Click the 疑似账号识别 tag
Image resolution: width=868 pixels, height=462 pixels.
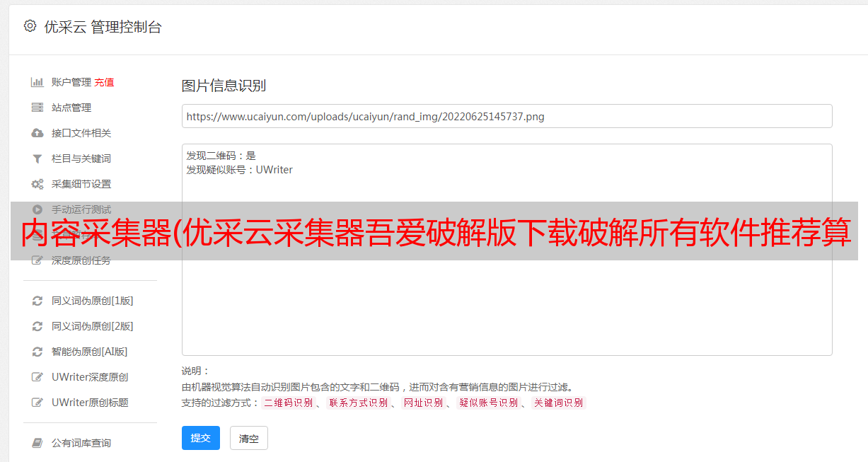pos(489,403)
